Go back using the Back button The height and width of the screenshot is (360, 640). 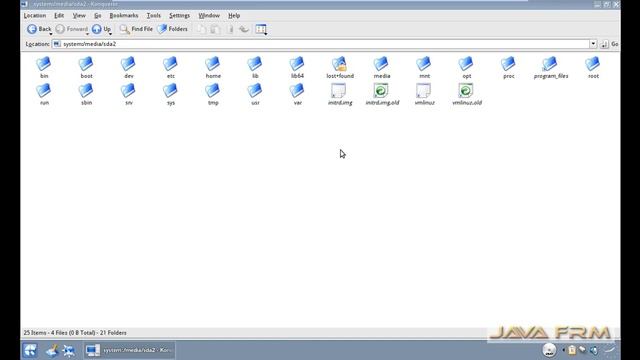click(39, 29)
